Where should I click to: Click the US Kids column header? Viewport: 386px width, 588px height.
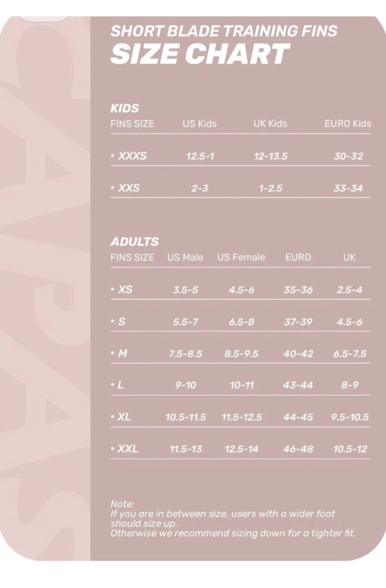199,123
